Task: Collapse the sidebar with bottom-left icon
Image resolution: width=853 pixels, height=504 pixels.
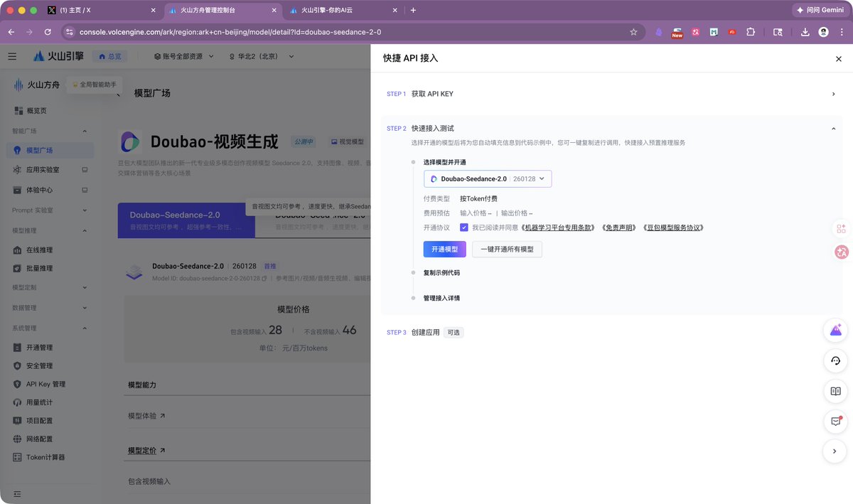Action: point(17,494)
